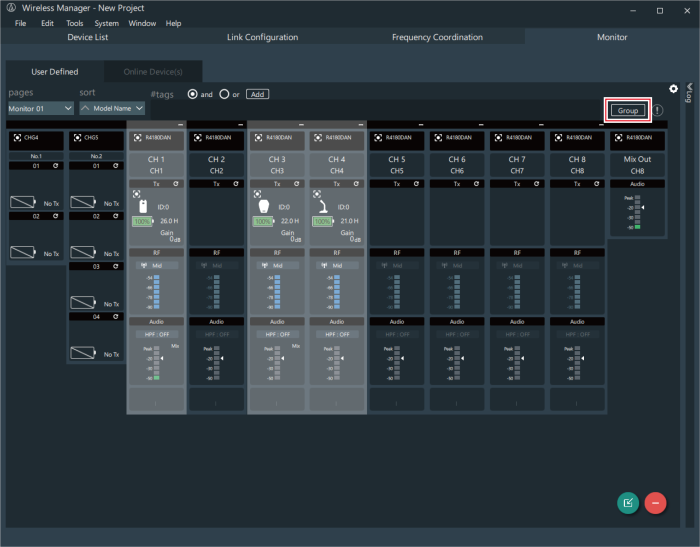Collapse the column above CH 4
The image size is (700, 547).
361,125
